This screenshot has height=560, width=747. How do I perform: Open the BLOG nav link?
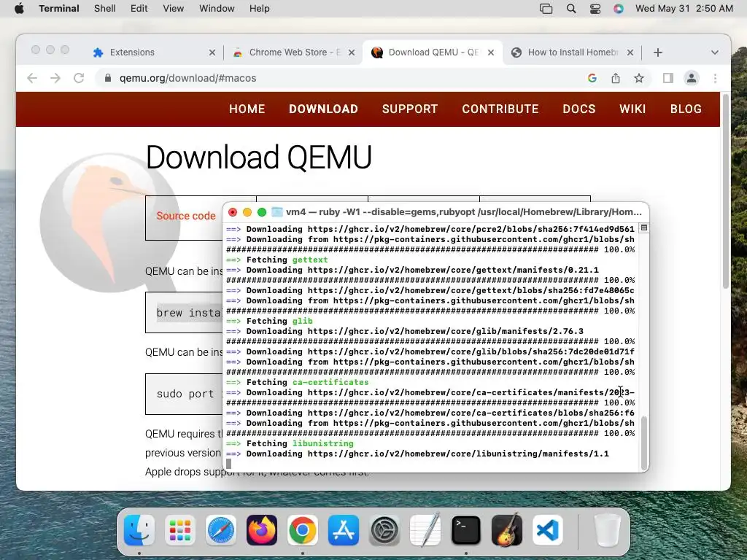pos(686,109)
